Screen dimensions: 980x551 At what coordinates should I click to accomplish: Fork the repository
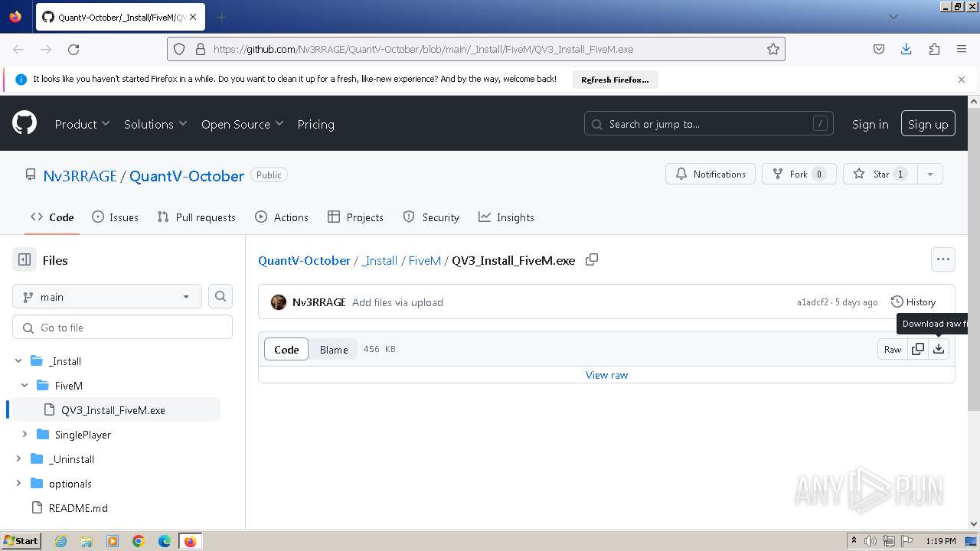(x=799, y=174)
